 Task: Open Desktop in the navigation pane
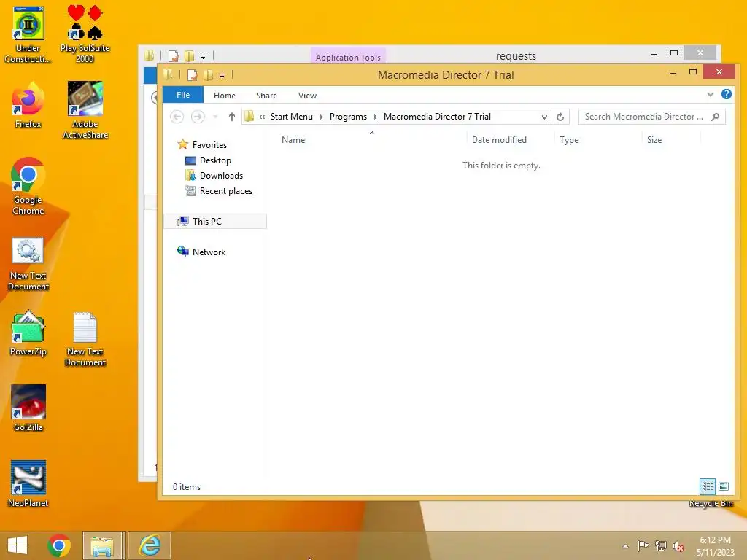click(x=215, y=160)
